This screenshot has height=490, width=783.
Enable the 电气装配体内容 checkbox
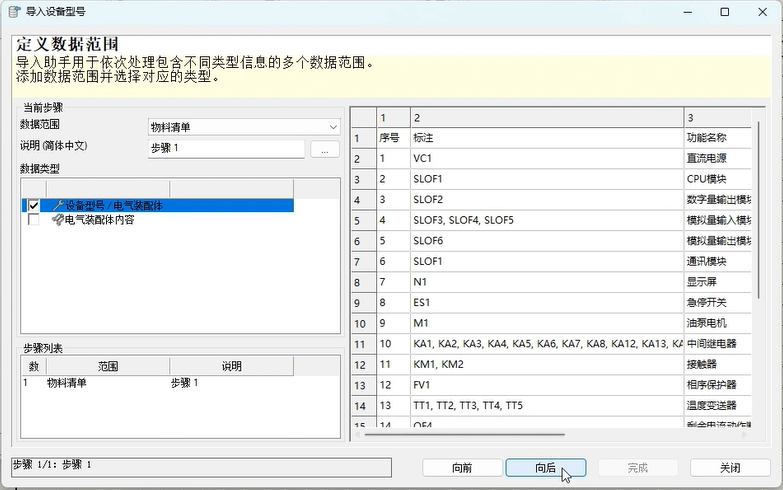pos(33,220)
